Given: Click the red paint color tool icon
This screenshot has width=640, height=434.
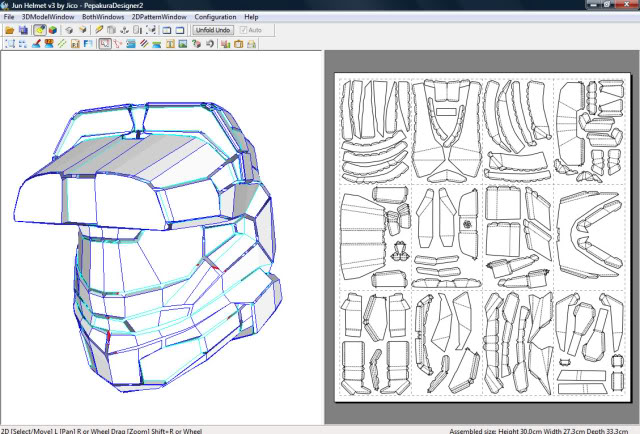Looking at the screenshot, I should (x=35, y=44).
